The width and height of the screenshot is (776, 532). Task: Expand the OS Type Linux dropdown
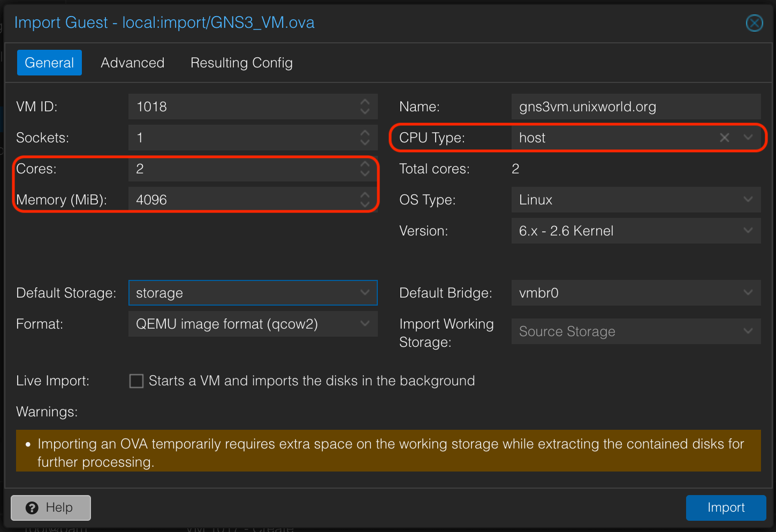[748, 200]
